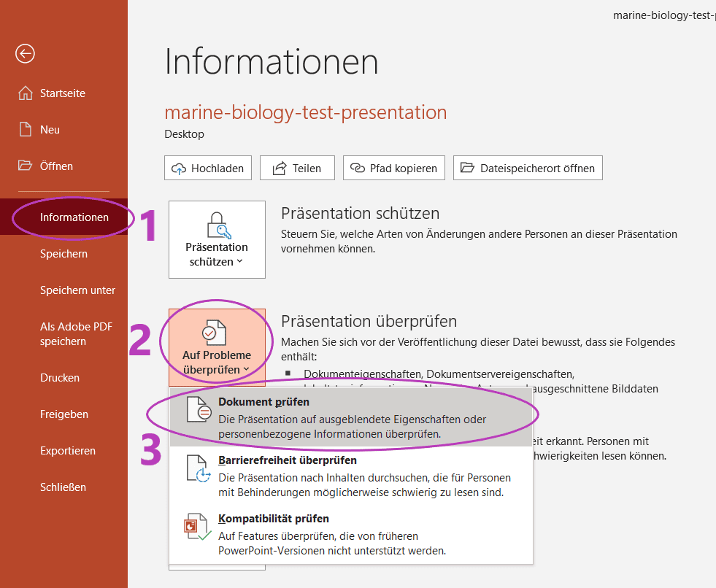716x588 pixels.
Task: Click the Dateispeicherort öffnen button
Action: click(x=528, y=168)
